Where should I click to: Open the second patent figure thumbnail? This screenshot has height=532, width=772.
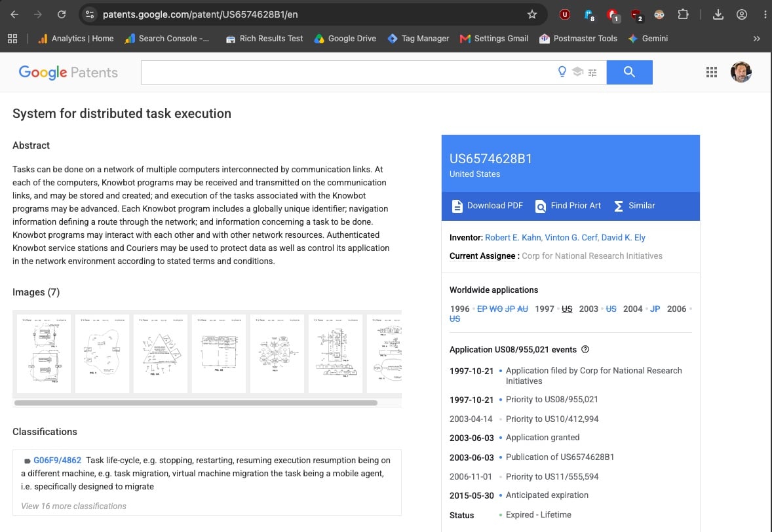point(102,353)
